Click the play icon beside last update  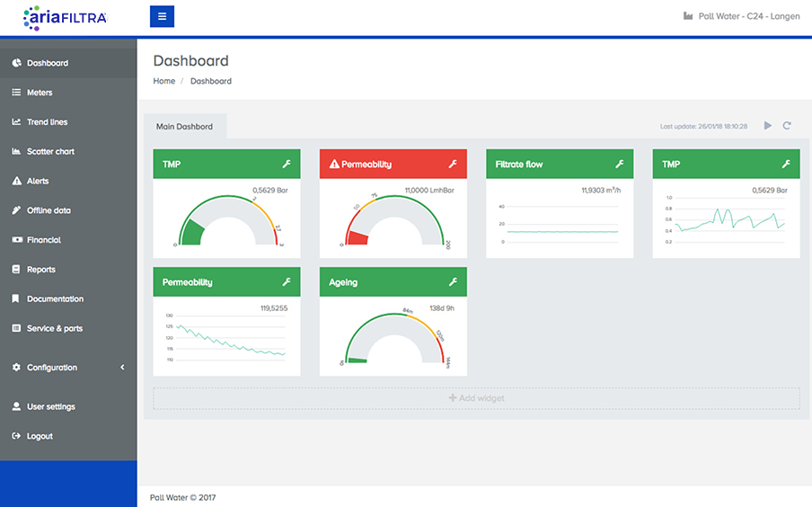(x=767, y=126)
